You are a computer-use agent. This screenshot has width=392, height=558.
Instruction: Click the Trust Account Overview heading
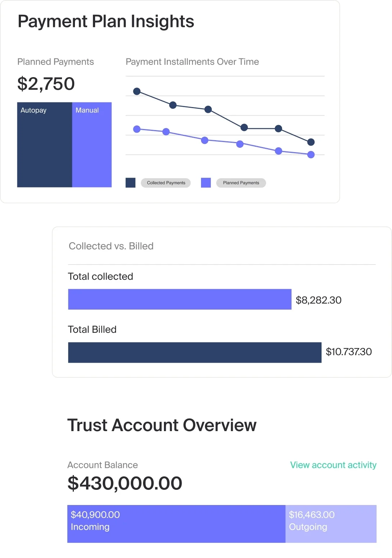(x=162, y=425)
